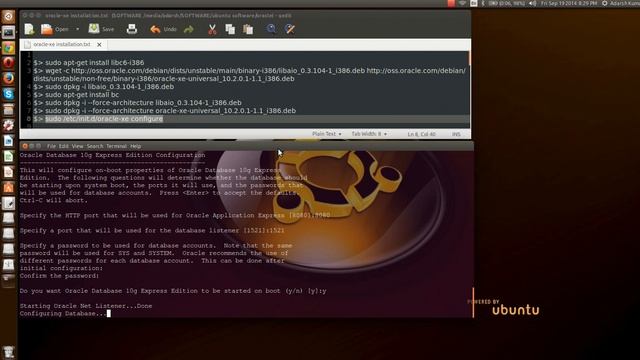This screenshot has width=640, height=360.
Task: Switch to gedit text editor launcher icon
Action: click(x=9, y=203)
